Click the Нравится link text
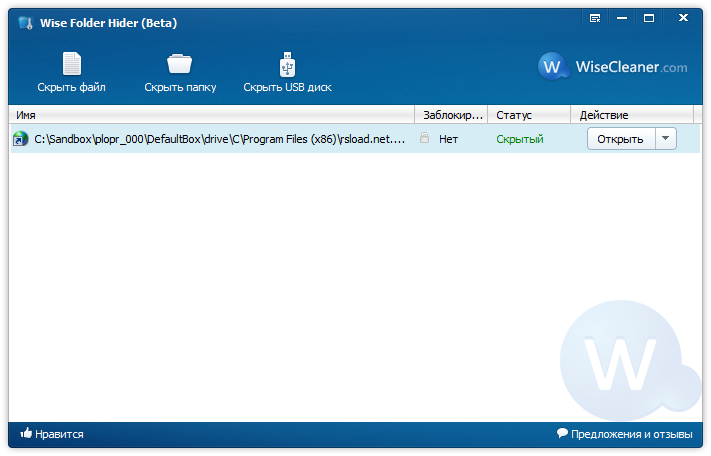This screenshot has width=711, height=456. (59, 434)
